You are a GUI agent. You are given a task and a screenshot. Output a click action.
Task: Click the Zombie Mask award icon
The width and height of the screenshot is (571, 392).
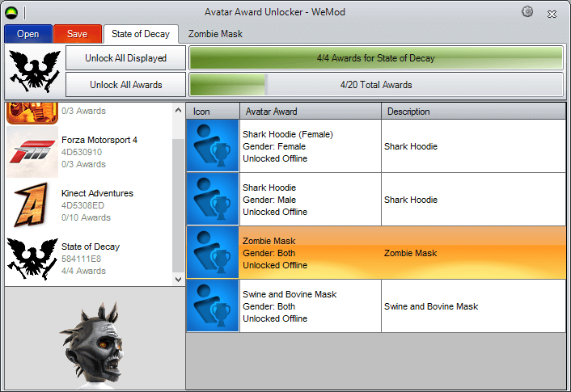tap(213, 253)
